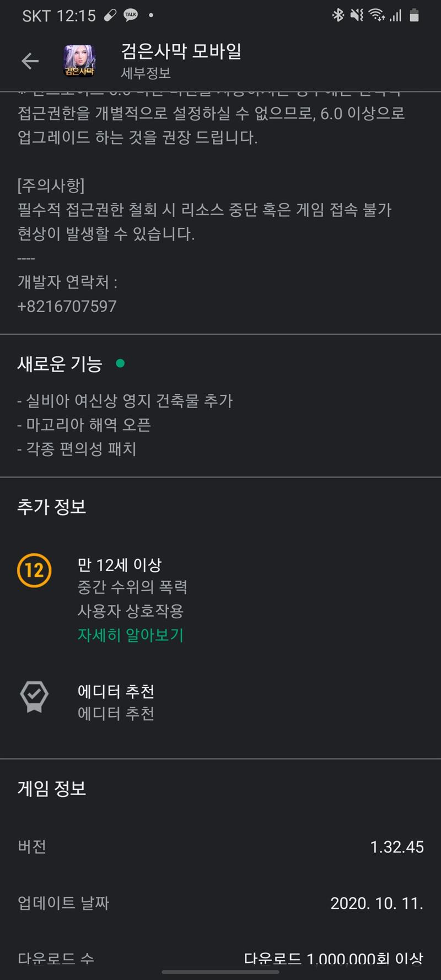This screenshot has height=980, width=441.
Task: Tap the version number 1.32.45
Action: 396,847
